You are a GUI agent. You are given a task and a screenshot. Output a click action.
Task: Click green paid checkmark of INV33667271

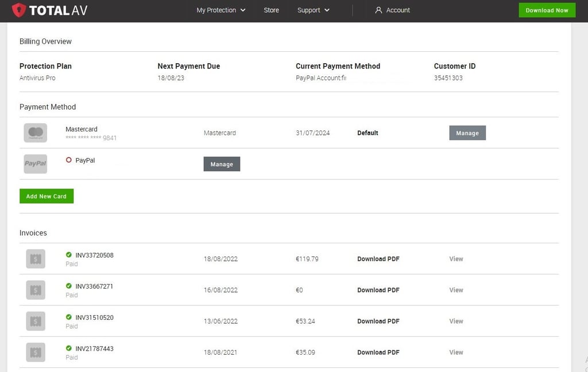click(x=69, y=286)
